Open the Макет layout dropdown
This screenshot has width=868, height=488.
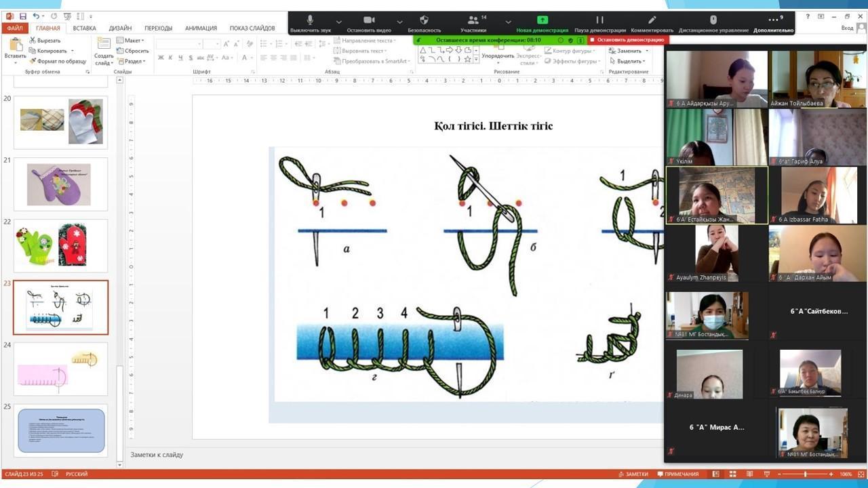(x=132, y=41)
